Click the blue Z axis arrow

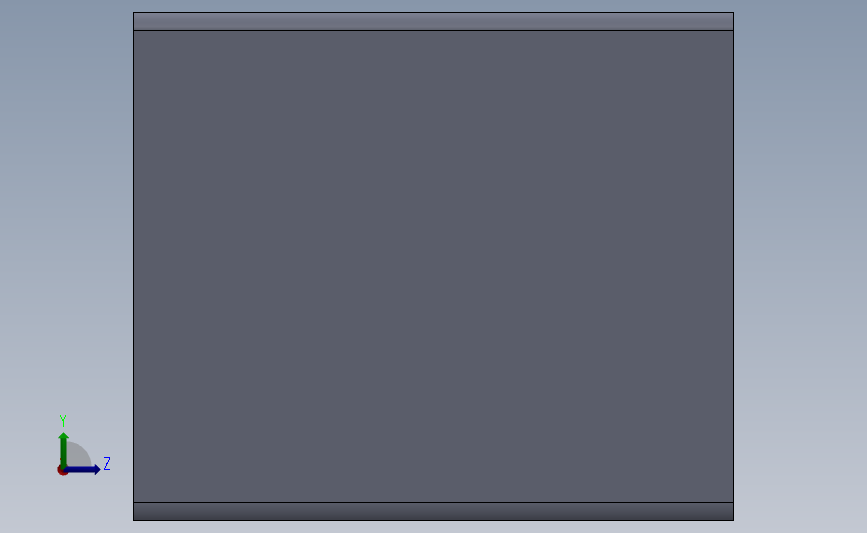[83, 469]
